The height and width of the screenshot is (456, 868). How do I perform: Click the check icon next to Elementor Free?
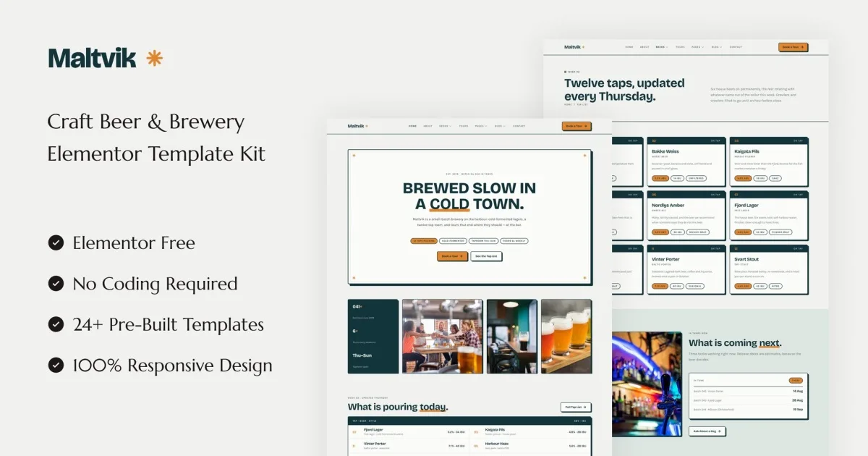coord(56,242)
